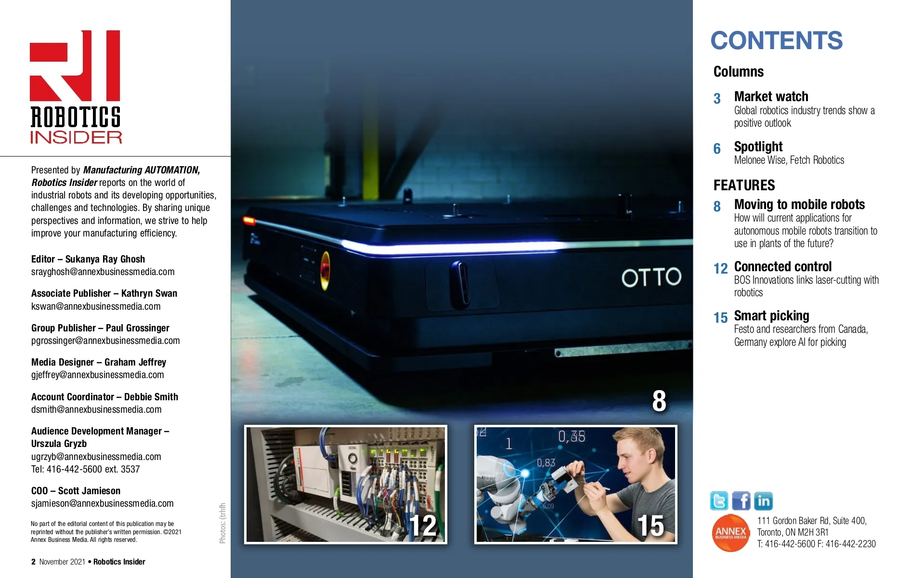Go to Moving to mobile robots feature
The height and width of the screenshot is (578, 924).
click(x=799, y=205)
